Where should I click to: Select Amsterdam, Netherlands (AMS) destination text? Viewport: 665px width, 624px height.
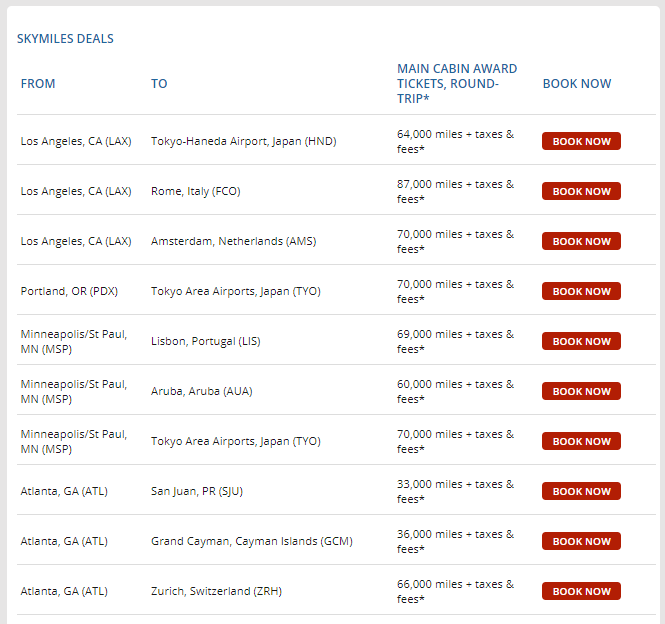[x=234, y=241]
